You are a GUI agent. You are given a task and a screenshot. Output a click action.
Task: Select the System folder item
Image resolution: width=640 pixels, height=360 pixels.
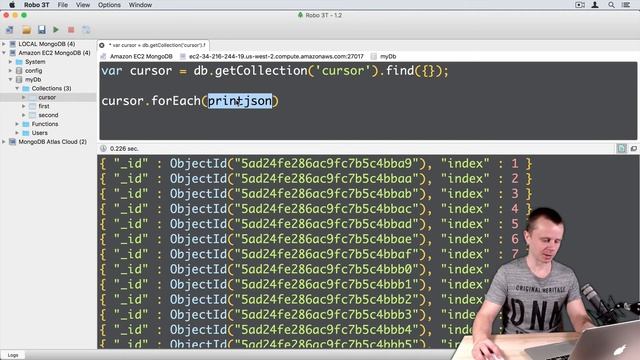35,62
